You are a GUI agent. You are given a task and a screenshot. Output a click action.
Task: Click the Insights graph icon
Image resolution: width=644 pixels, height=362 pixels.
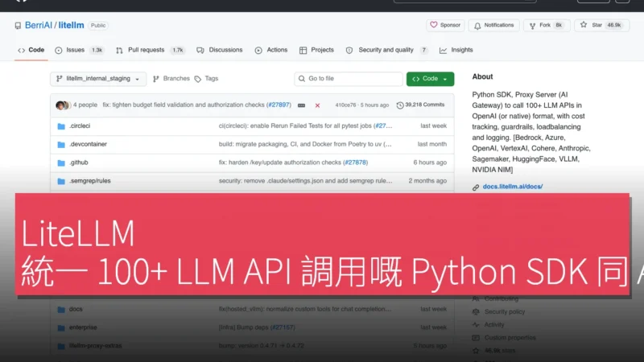[x=443, y=51]
